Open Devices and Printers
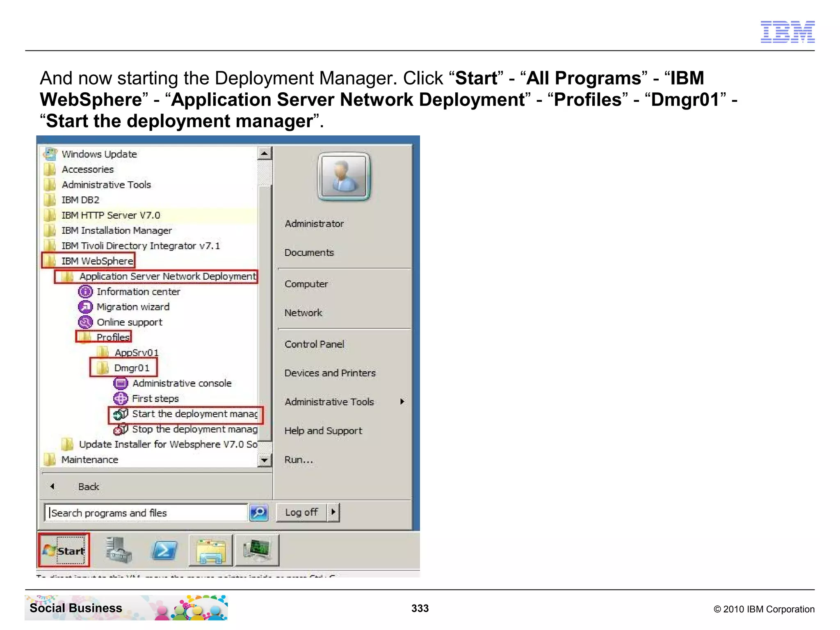 (330, 373)
